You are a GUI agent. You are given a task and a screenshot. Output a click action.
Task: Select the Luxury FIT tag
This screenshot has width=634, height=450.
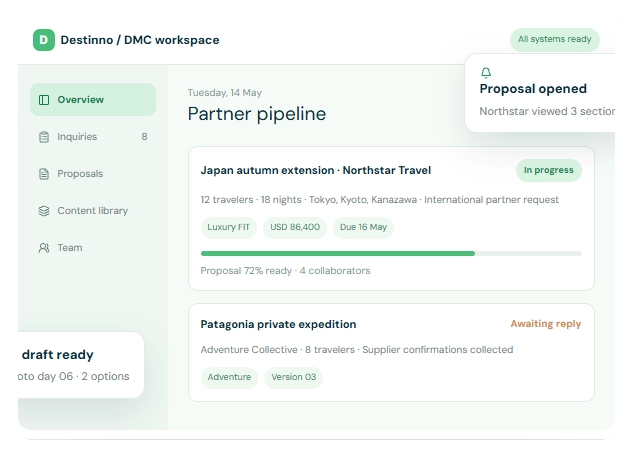pyautogui.click(x=228, y=227)
